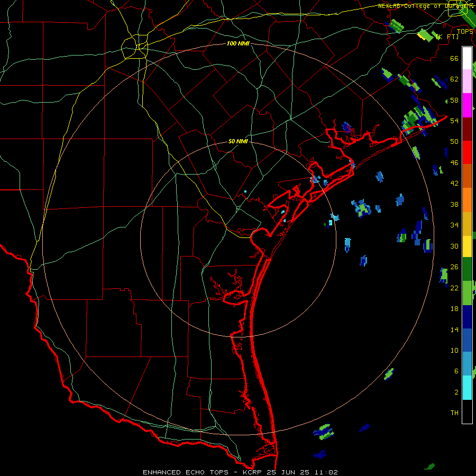Screen dimensions: 476x476
Task: Click the legend value '54'
Action: (454, 121)
